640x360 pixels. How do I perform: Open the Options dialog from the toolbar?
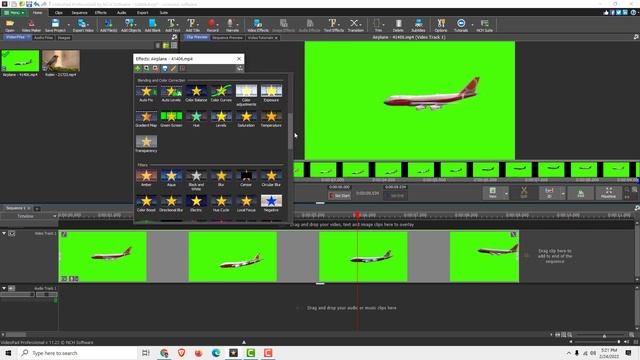coord(440,25)
